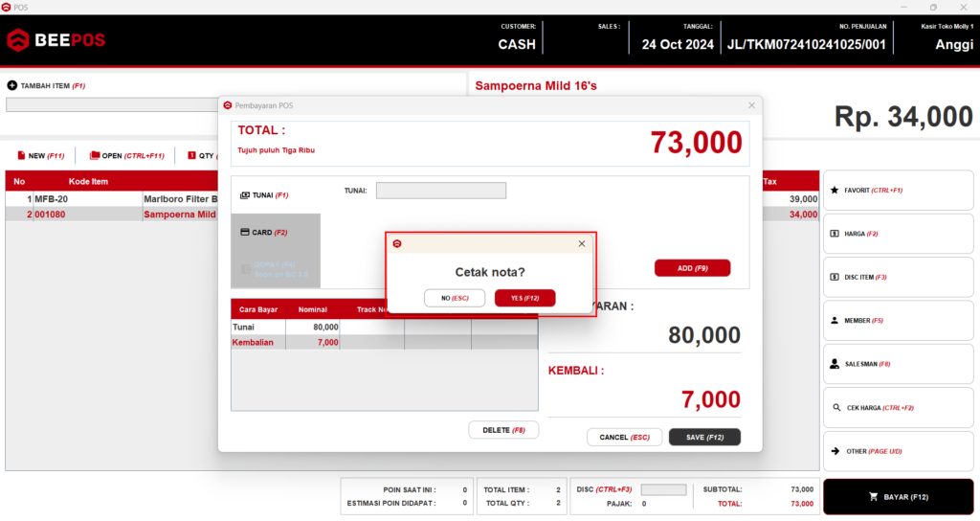The image size is (980, 521).
Task: Click the No column header
Action: coord(19,181)
